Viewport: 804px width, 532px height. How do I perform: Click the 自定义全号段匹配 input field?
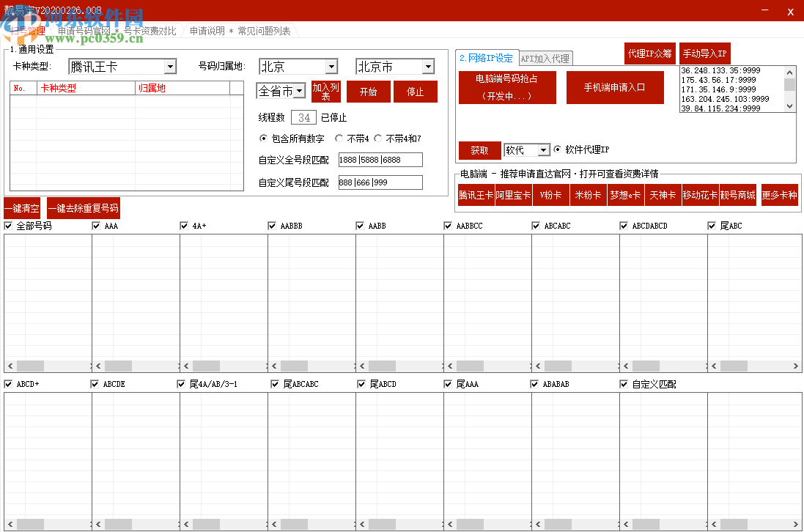click(x=380, y=160)
